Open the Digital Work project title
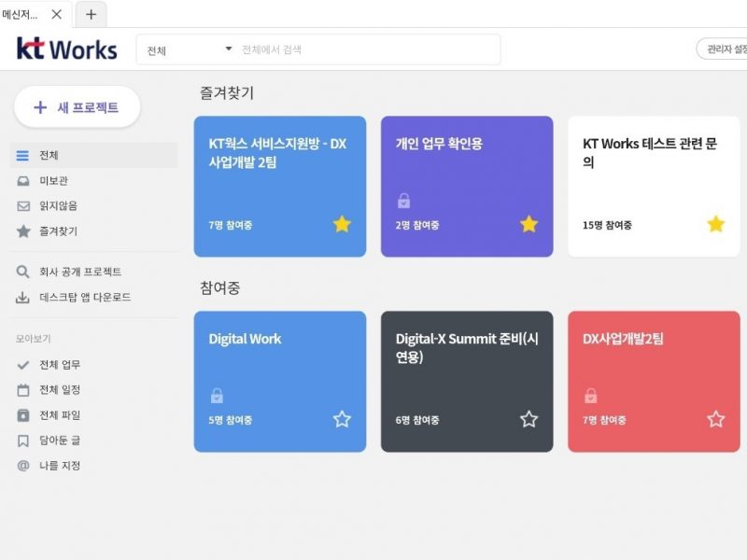747x560 pixels. (x=245, y=339)
